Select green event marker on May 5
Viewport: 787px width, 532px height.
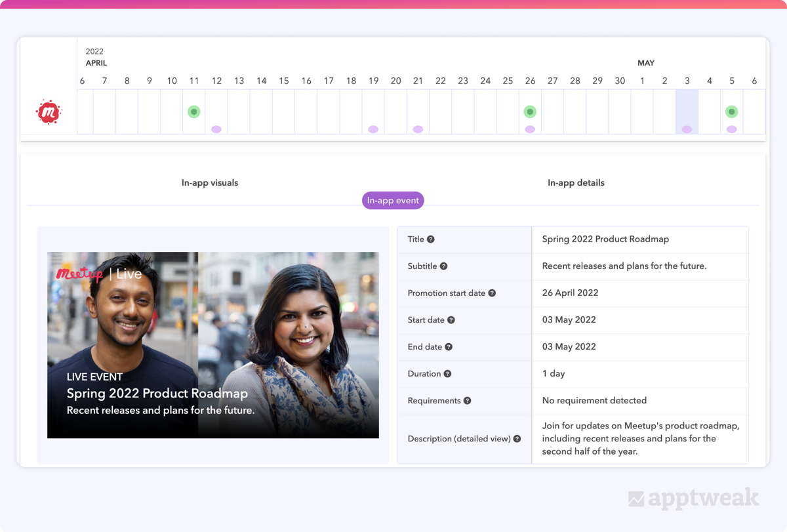(732, 112)
